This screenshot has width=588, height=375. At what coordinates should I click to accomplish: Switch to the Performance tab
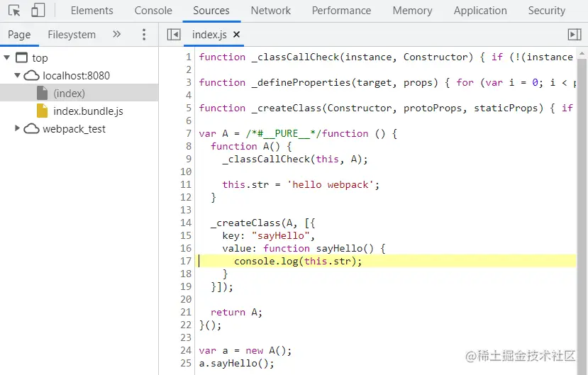341,11
